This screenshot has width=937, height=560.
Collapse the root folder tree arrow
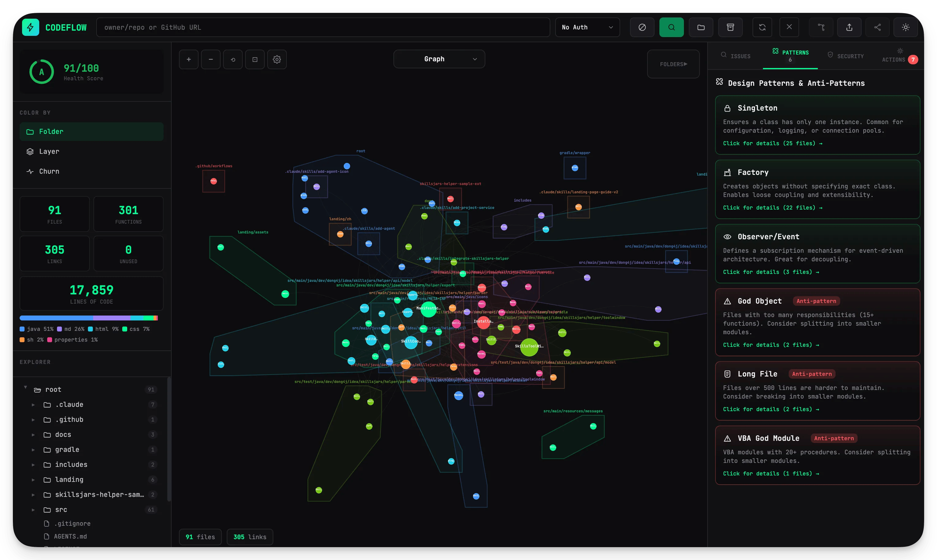[25, 387]
